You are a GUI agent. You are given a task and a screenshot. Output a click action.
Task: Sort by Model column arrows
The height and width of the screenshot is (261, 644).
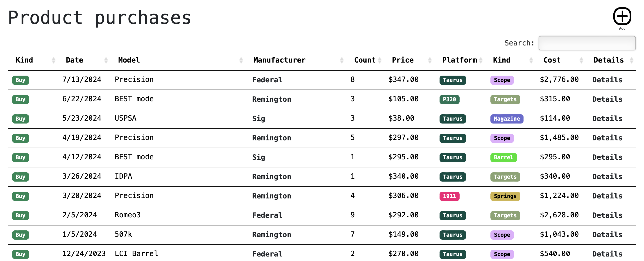[241, 60]
